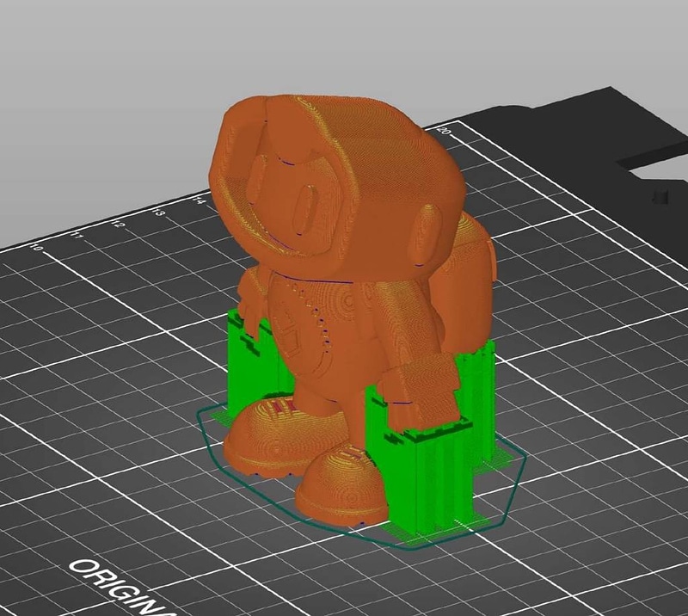The image size is (688, 616).
Task: Click the bed grid label "10"
Action: pos(36,248)
